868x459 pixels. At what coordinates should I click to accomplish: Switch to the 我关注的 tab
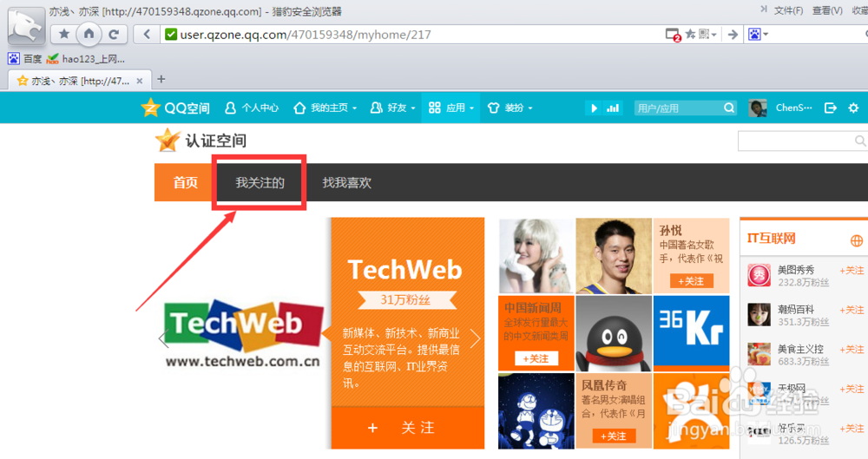(260, 182)
